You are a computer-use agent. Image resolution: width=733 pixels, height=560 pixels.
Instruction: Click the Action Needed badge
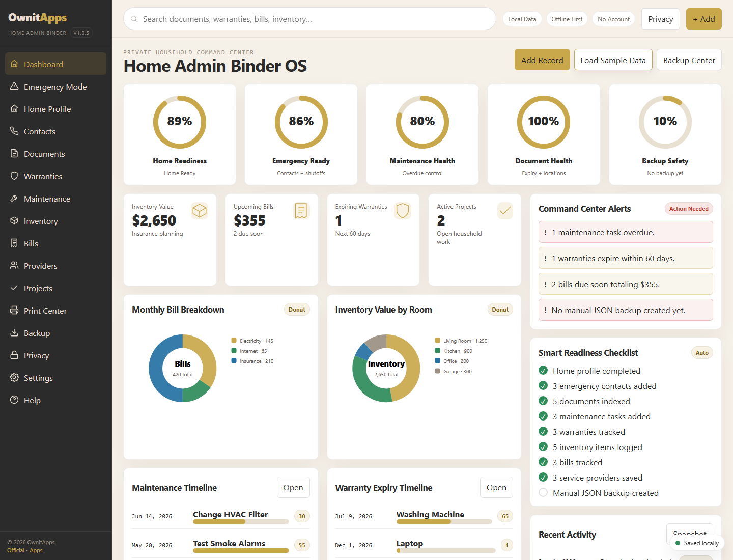pos(689,209)
